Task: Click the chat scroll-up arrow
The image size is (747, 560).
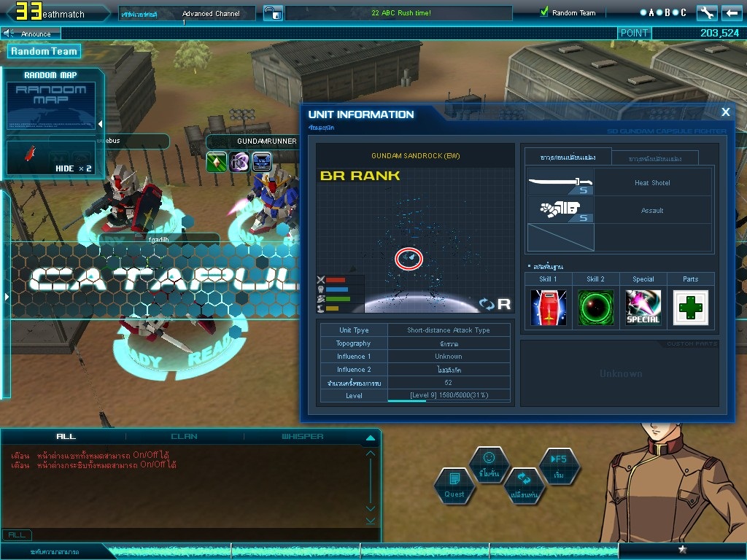Action: [x=370, y=454]
